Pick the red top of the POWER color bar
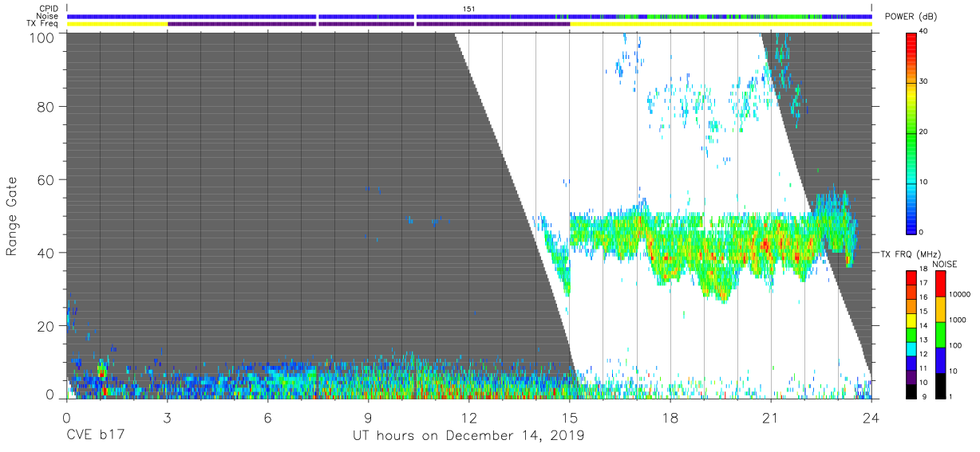The image size is (980, 452). (x=911, y=41)
